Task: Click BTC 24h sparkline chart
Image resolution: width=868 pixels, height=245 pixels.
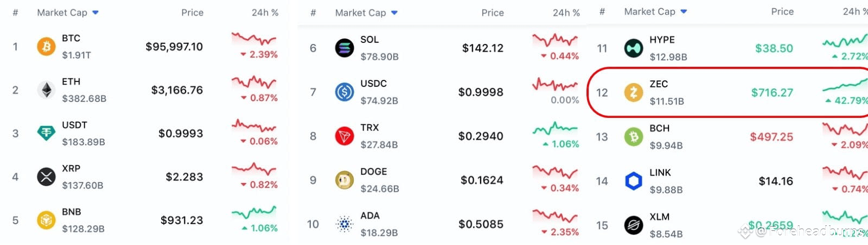Action: (x=254, y=39)
